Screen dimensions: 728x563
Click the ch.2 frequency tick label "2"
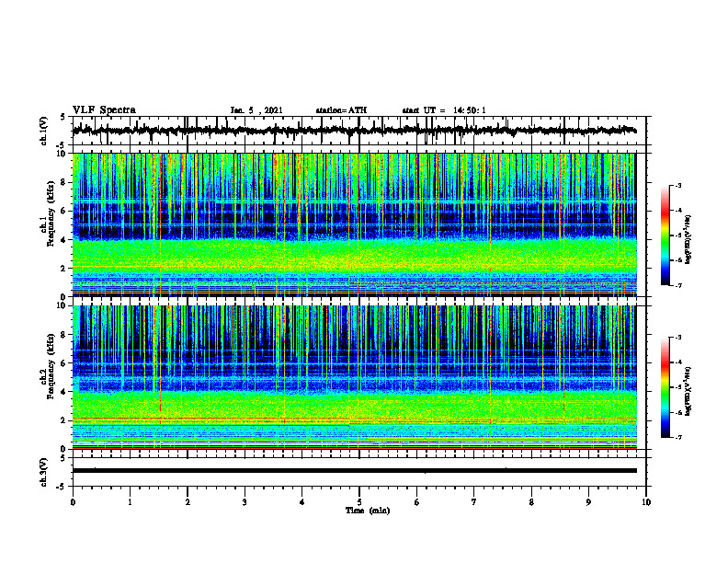point(64,420)
